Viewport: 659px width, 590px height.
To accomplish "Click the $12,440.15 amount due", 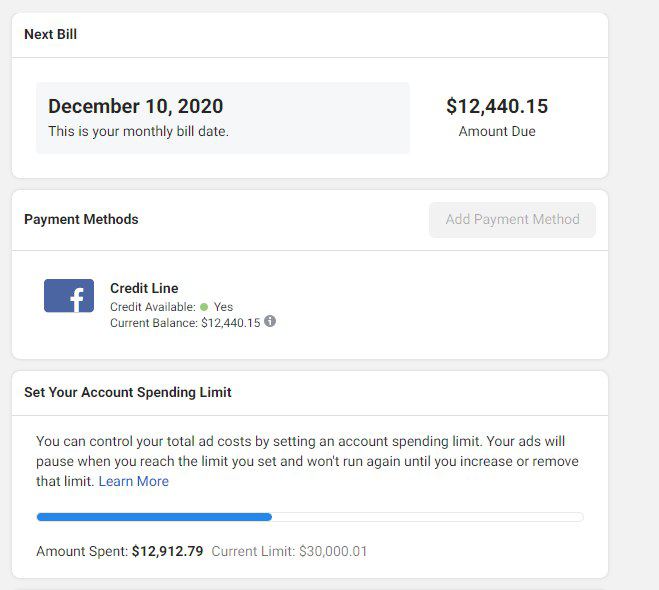I will point(497,106).
